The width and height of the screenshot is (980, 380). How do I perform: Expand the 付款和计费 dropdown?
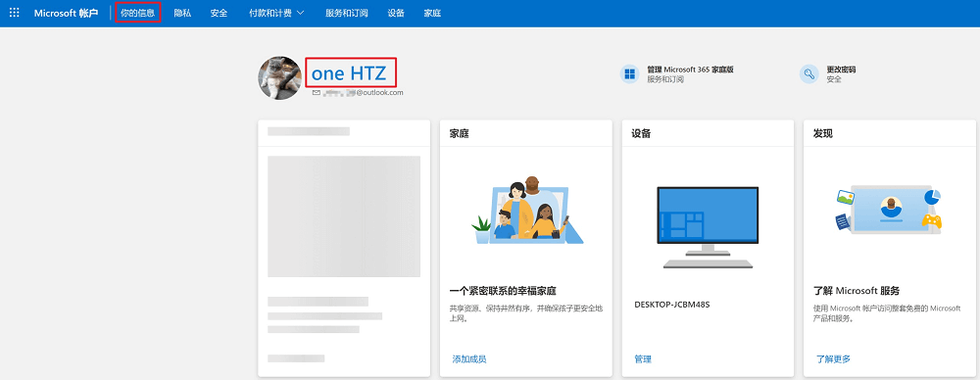[276, 13]
